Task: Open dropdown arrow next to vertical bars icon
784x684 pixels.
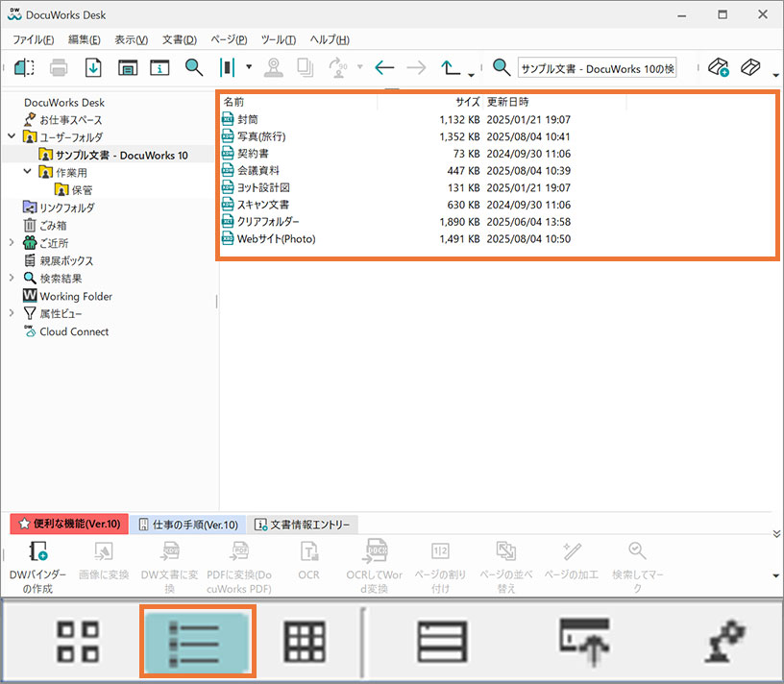Action: click(x=249, y=66)
